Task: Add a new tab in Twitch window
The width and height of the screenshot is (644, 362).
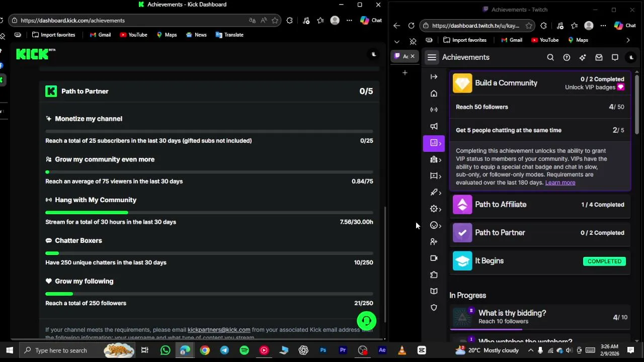Action: click(405, 73)
